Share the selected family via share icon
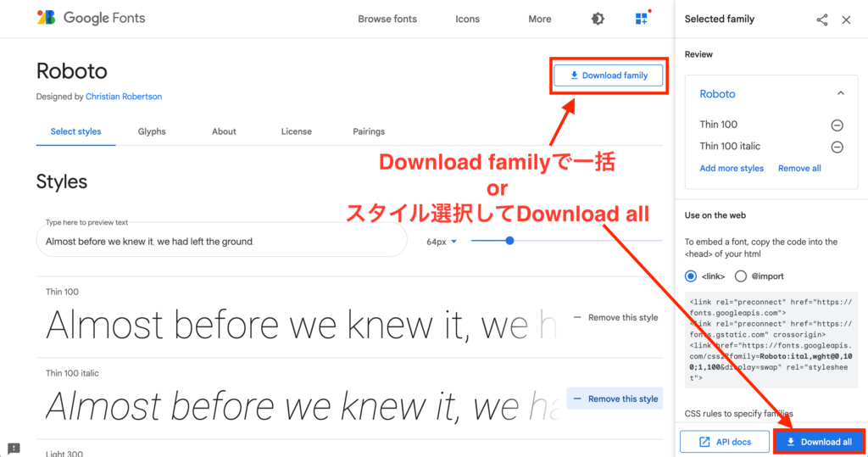868x457 pixels. point(822,20)
